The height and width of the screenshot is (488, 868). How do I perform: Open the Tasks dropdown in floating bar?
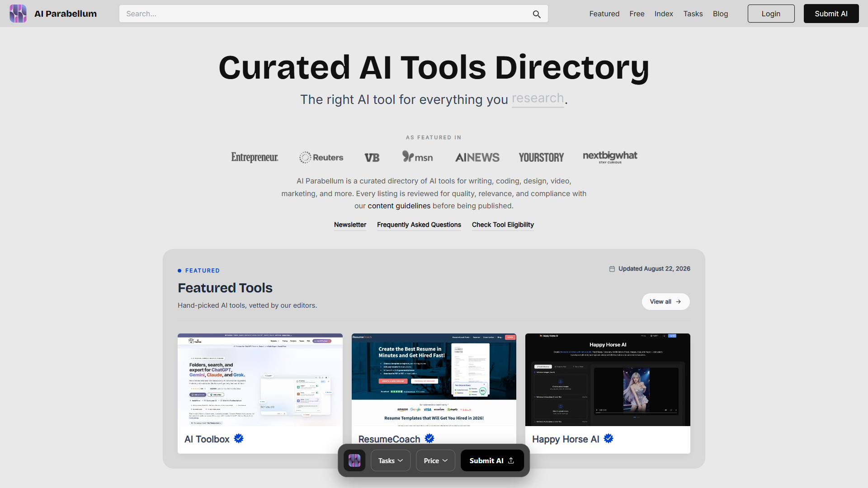[391, 460]
